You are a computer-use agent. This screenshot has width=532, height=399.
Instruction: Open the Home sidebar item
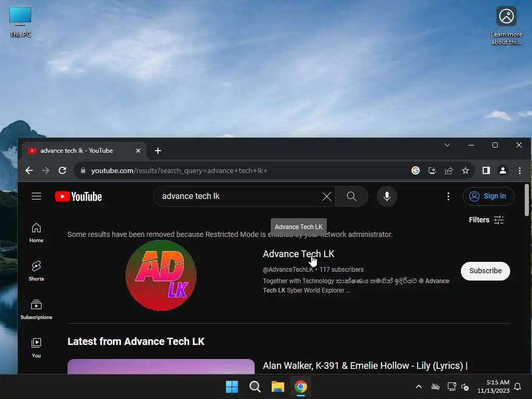point(36,233)
